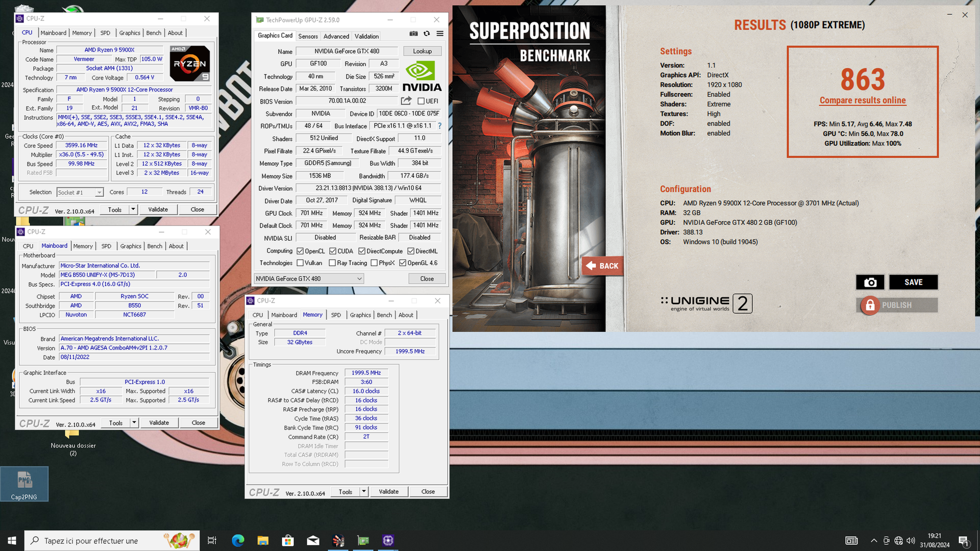
Task: Expand Tools arrow in CPU-Z Mainboard window
Action: pos(134,422)
